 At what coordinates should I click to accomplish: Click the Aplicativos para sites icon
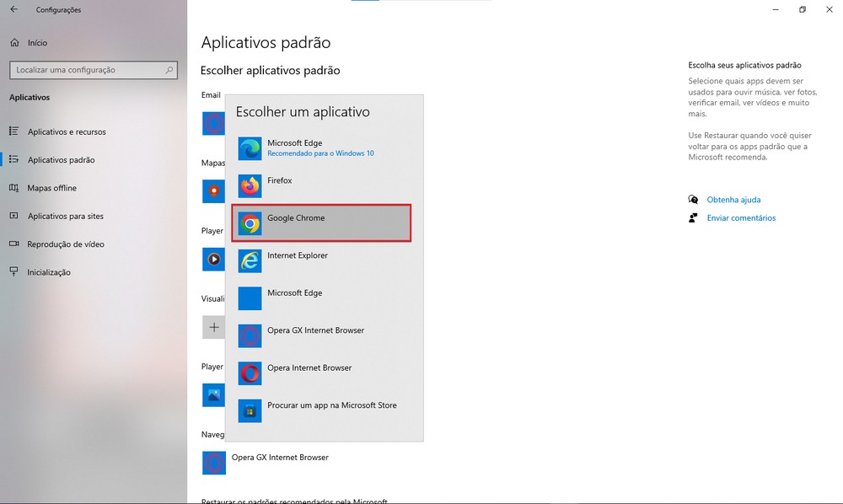14,216
